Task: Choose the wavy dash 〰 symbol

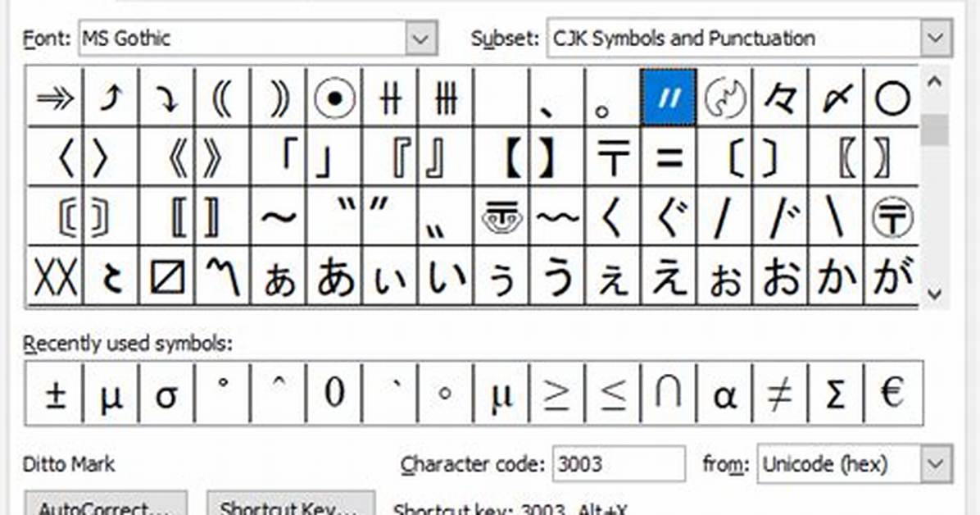Action: (x=557, y=216)
